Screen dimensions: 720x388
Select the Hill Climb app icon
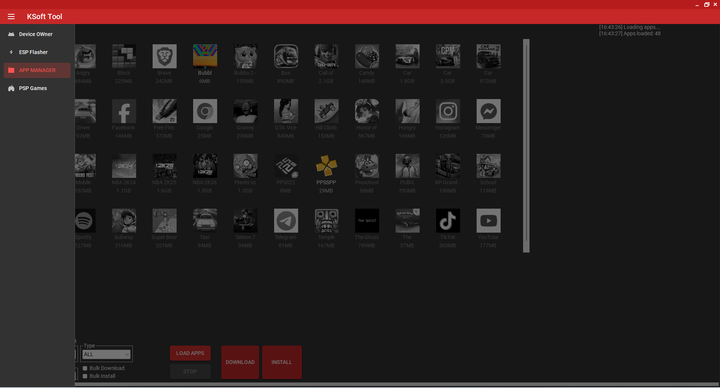326,111
